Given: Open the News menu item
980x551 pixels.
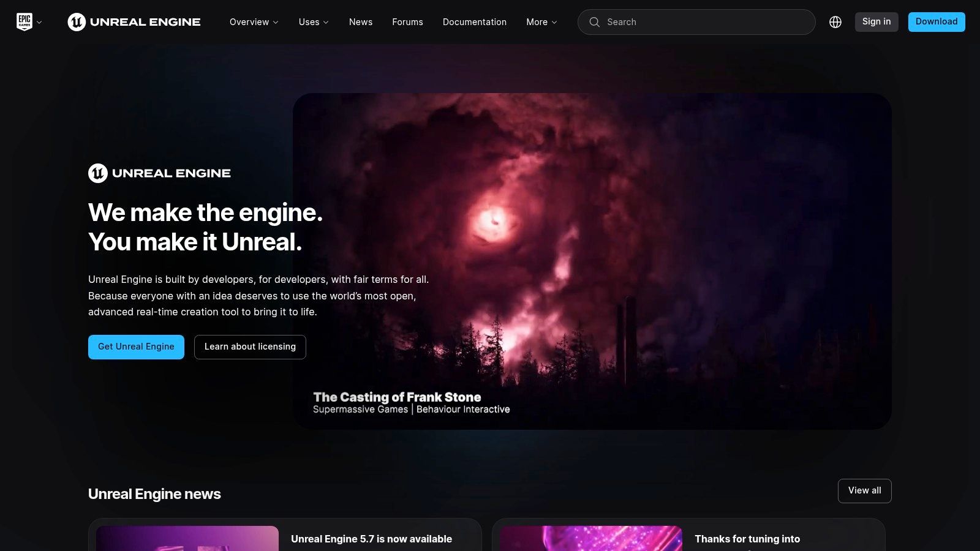Looking at the screenshot, I should (360, 22).
